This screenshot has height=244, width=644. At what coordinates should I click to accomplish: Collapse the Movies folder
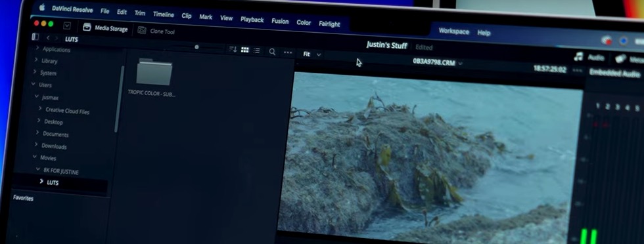[34, 157]
